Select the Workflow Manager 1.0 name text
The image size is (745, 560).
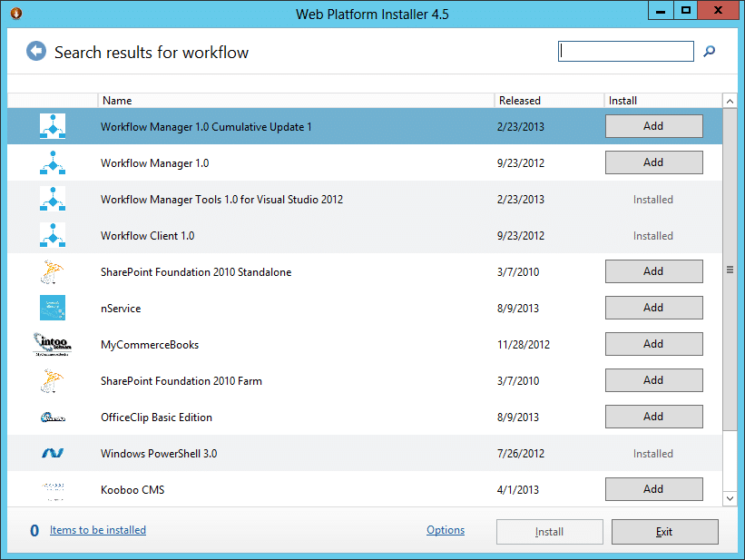(155, 163)
